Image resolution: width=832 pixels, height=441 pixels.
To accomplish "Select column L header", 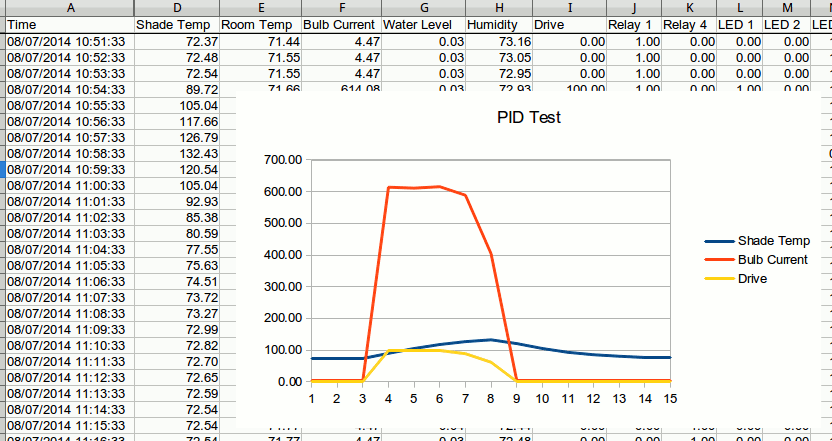I will click(740, 7).
